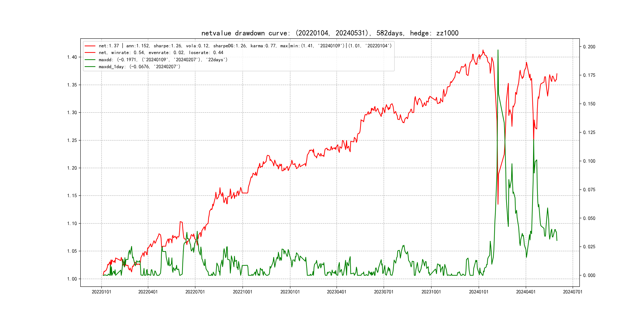Screen dimensions: 644x322
Task: Click the 0.200 right y-axis tick label
Action: click(589, 47)
